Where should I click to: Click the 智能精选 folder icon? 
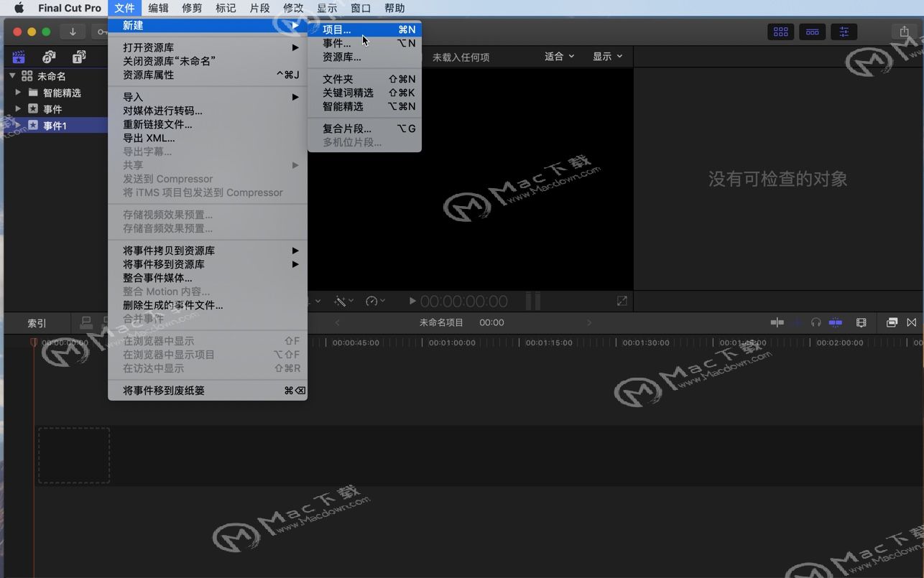[x=33, y=93]
